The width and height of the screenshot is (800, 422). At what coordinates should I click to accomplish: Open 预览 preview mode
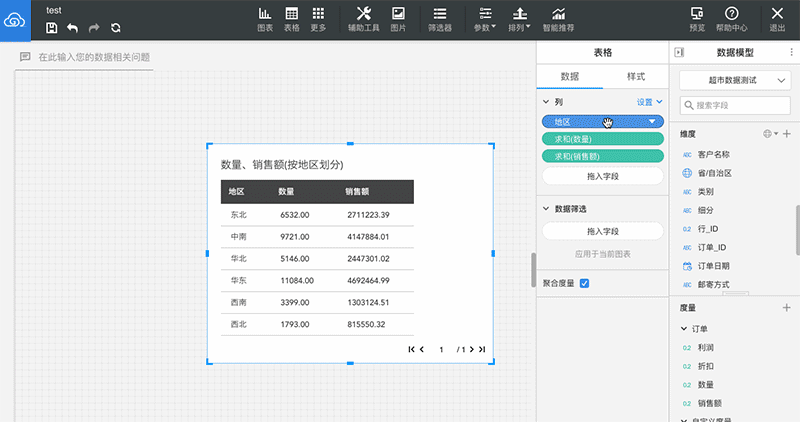pos(697,20)
